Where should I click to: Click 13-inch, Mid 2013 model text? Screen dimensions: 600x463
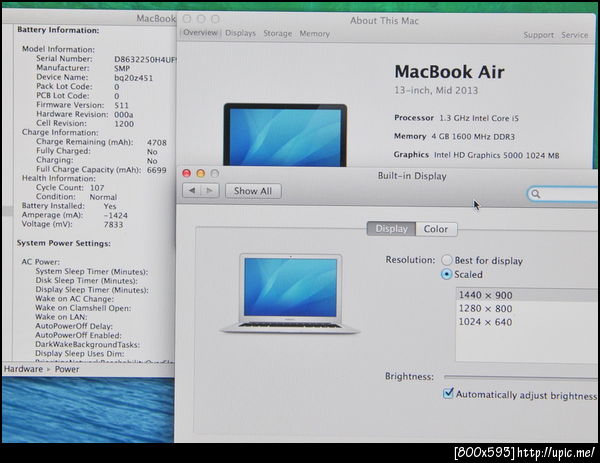[x=436, y=90]
